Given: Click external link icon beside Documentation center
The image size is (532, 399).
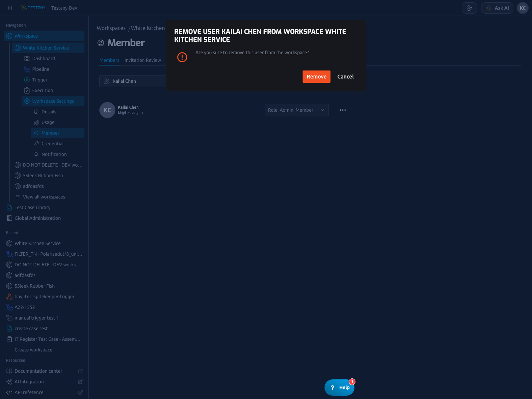Looking at the screenshot, I should click(80, 371).
